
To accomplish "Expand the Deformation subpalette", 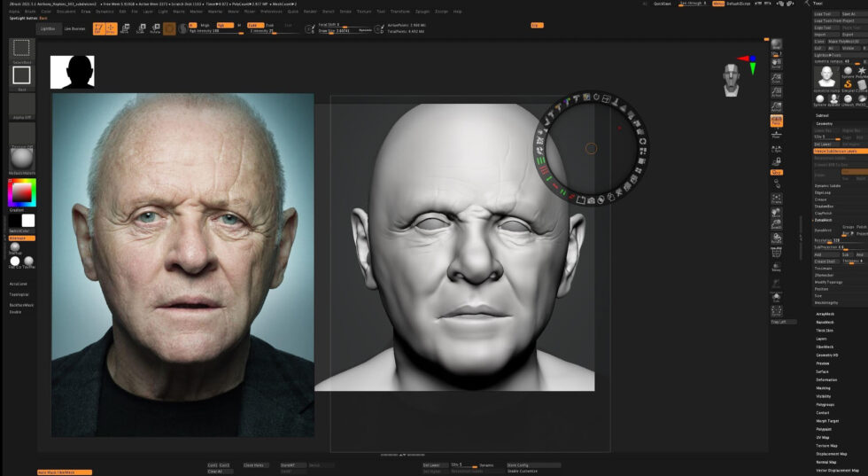I will pos(826,379).
